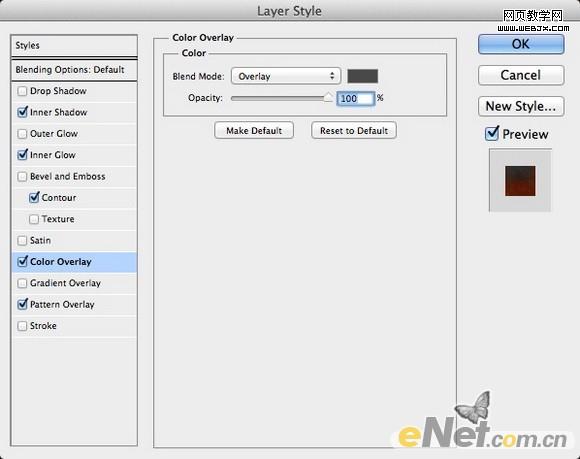Uncheck the Contour sub-option
This screenshot has width=580, height=459.
[x=34, y=198]
